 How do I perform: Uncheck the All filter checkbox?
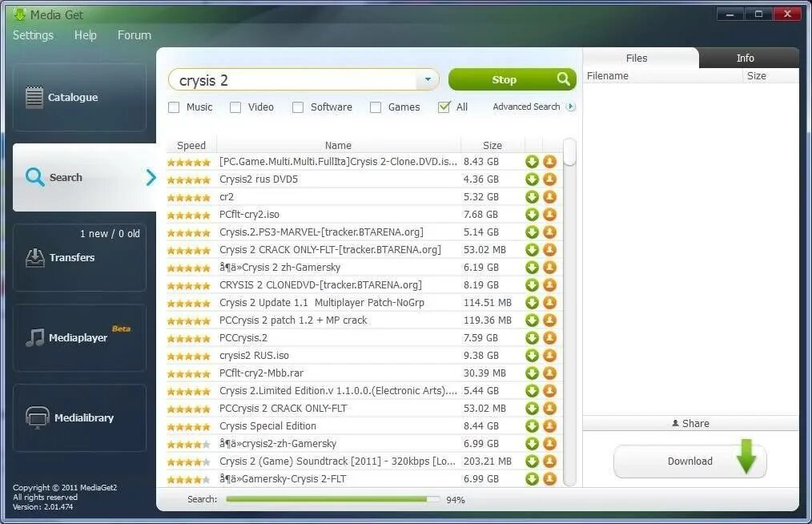[x=444, y=107]
